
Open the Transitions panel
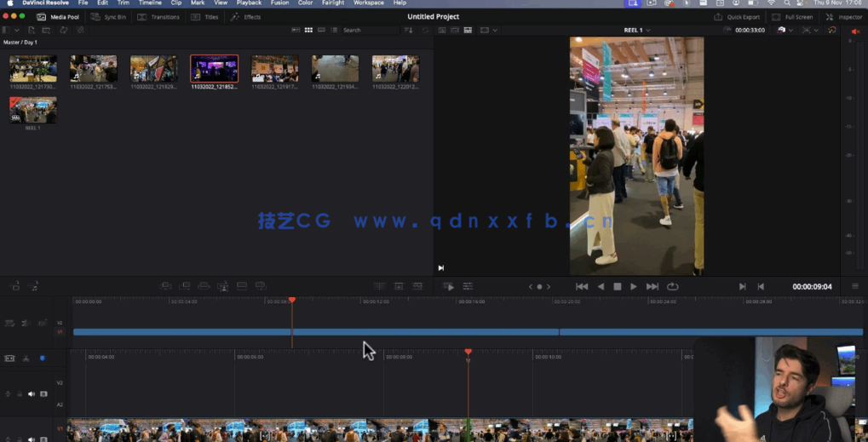[158, 17]
